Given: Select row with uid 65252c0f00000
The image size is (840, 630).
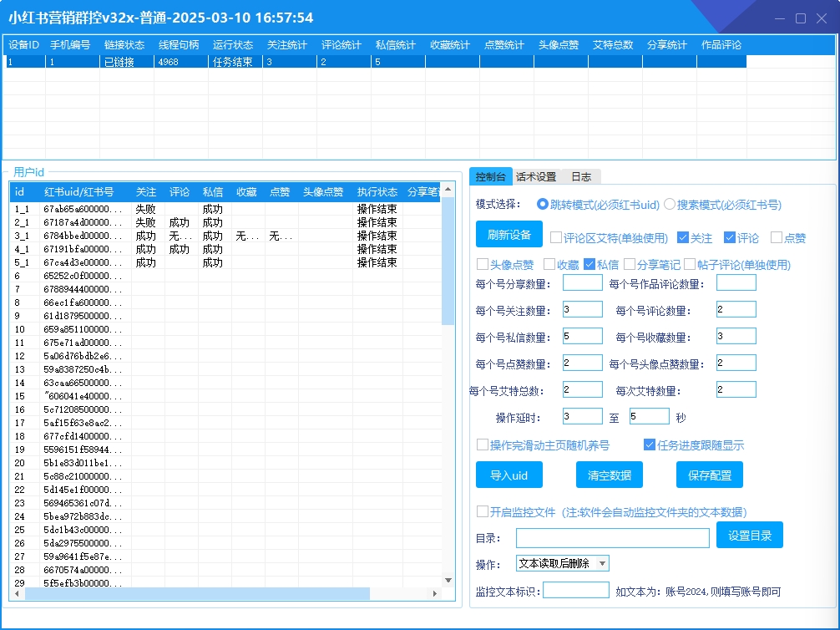Looking at the screenshot, I should [x=225, y=276].
